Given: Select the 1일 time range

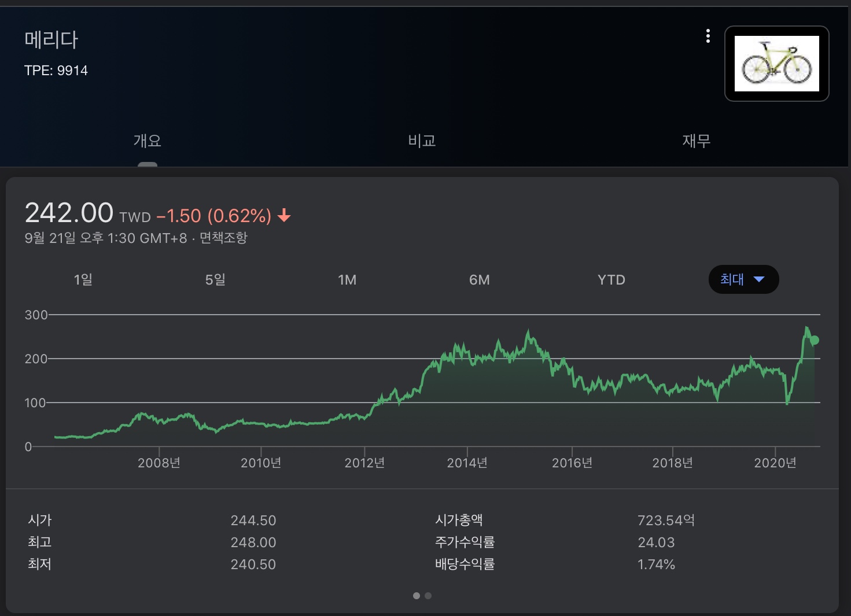Looking at the screenshot, I should coord(83,279).
